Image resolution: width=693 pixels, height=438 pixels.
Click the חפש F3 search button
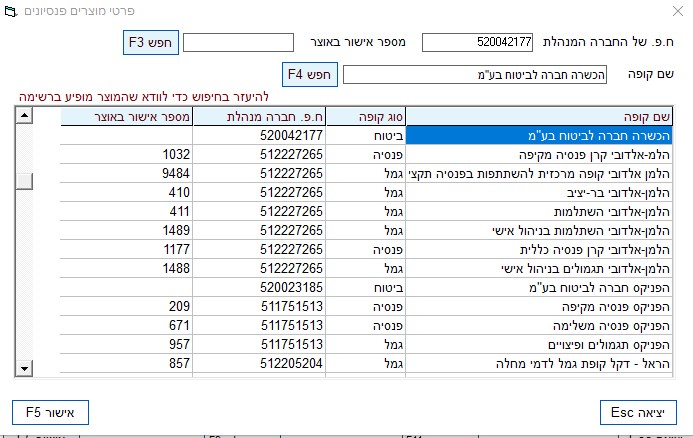pos(151,42)
